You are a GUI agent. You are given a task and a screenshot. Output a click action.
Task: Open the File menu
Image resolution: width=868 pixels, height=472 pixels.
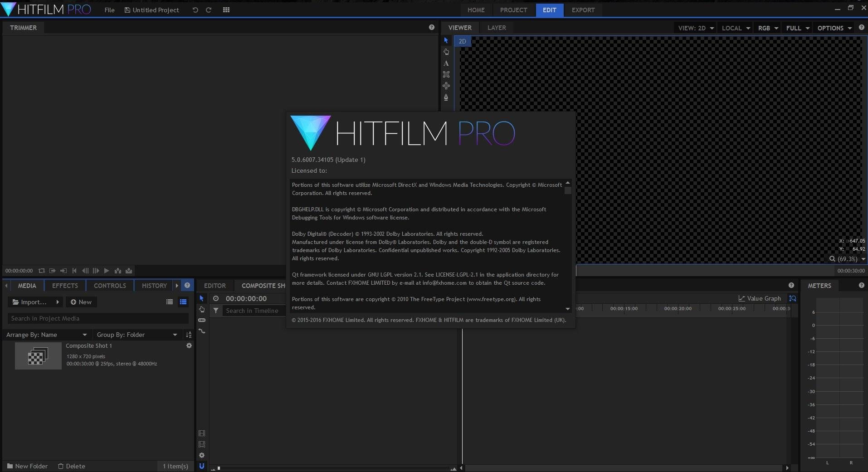[109, 10]
